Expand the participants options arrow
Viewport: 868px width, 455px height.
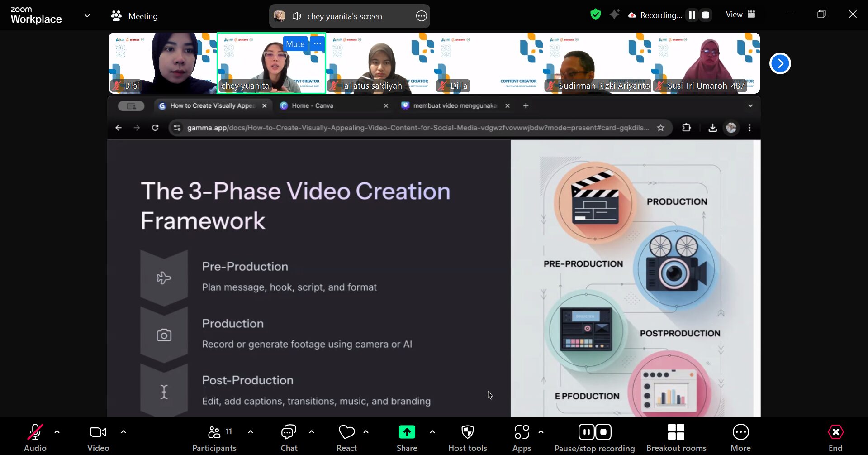pyautogui.click(x=251, y=432)
